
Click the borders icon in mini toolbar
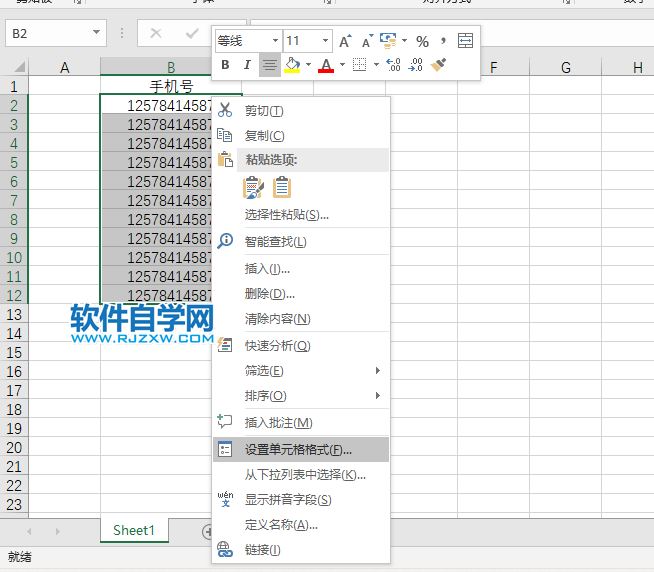pos(359,65)
